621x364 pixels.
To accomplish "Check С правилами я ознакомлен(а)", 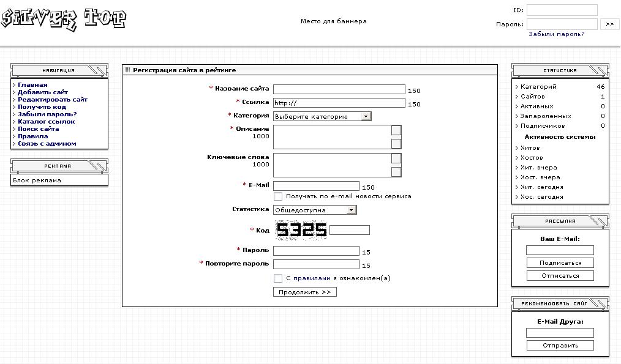I will tap(278, 278).
